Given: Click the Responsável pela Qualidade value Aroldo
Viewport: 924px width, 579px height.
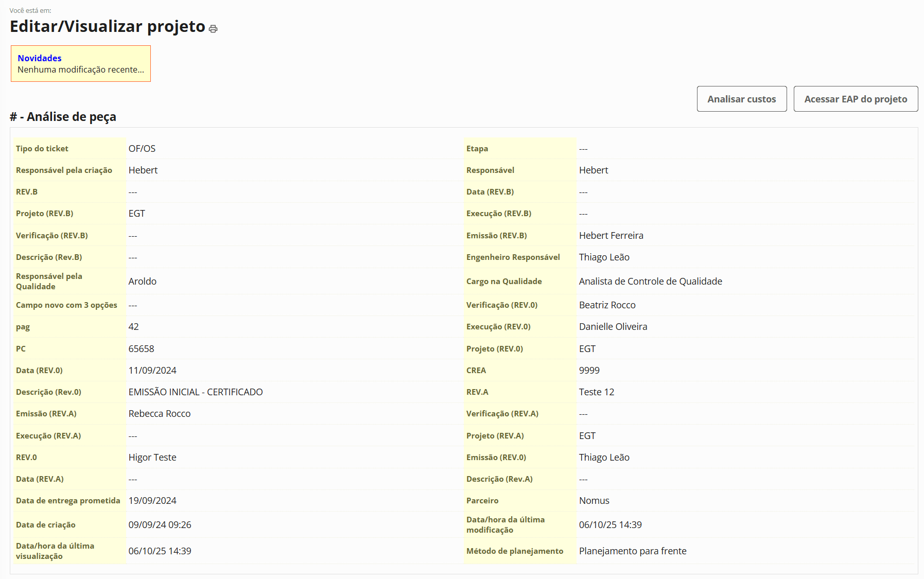Looking at the screenshot, I should coord(143,282).
